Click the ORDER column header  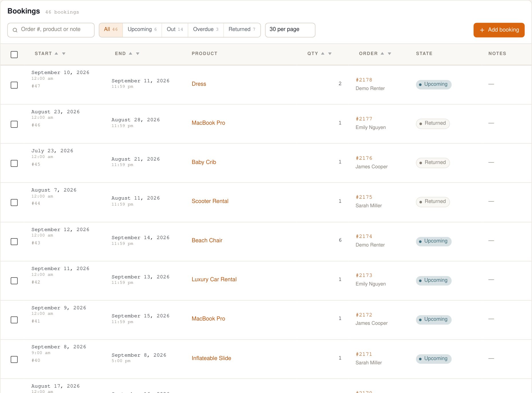[368, 54]
